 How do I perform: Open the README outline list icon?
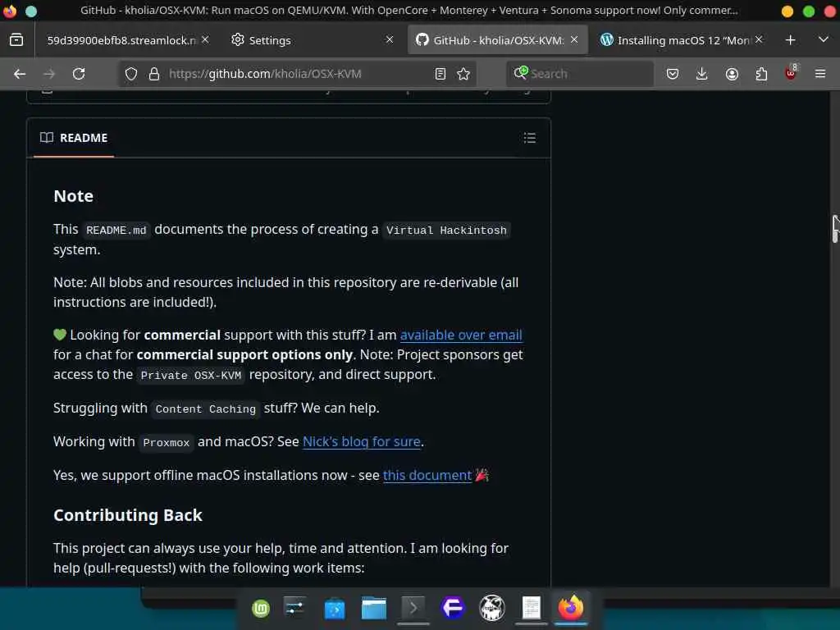tap(530, 138)
